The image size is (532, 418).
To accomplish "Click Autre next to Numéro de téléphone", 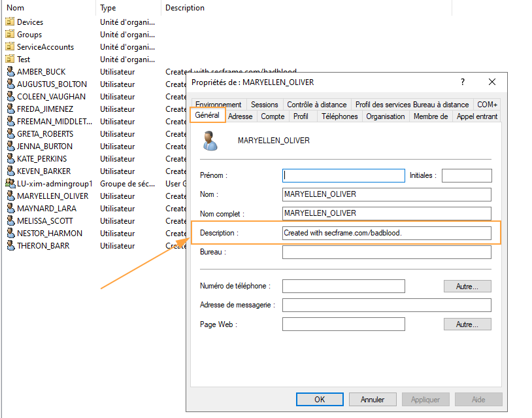I will click(467, 286).
